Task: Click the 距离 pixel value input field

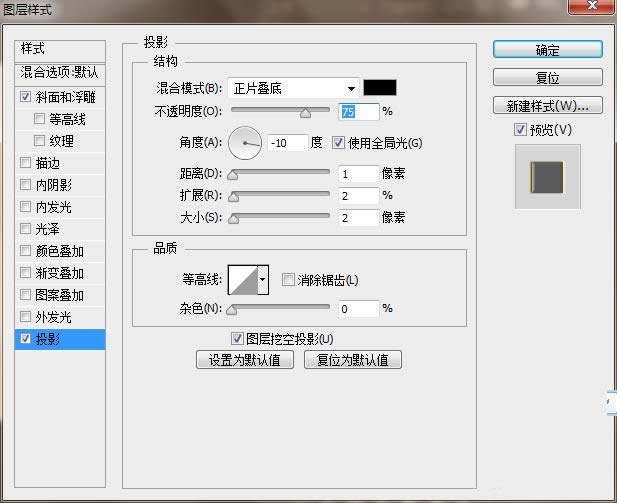Action: point(357,174)
